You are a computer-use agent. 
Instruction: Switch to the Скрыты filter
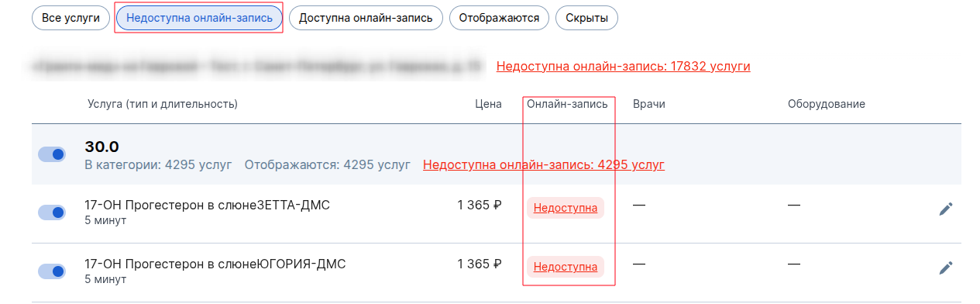(x=586, y=18)
